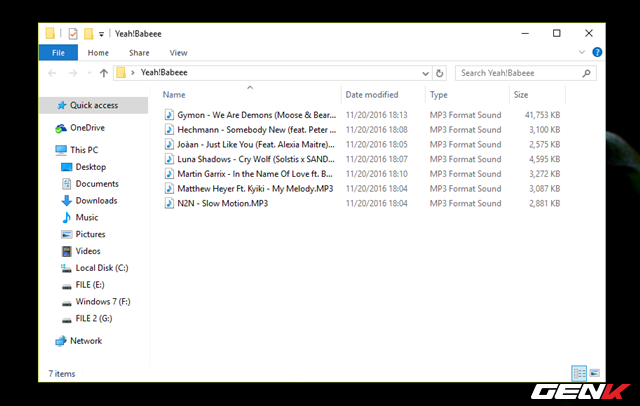Click the MP3 icon of the Gymon file
Screen dimensions: 640x406
pyautogui.click(x=169, y=115)
